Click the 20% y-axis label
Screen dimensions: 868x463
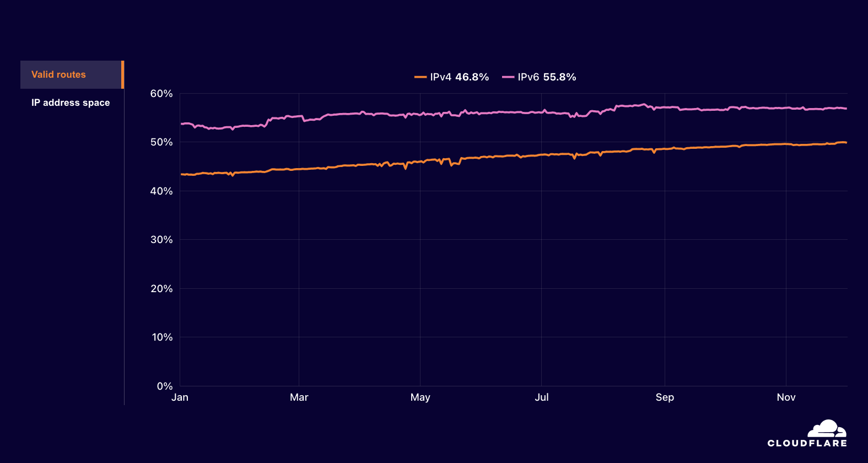[161, 289]
